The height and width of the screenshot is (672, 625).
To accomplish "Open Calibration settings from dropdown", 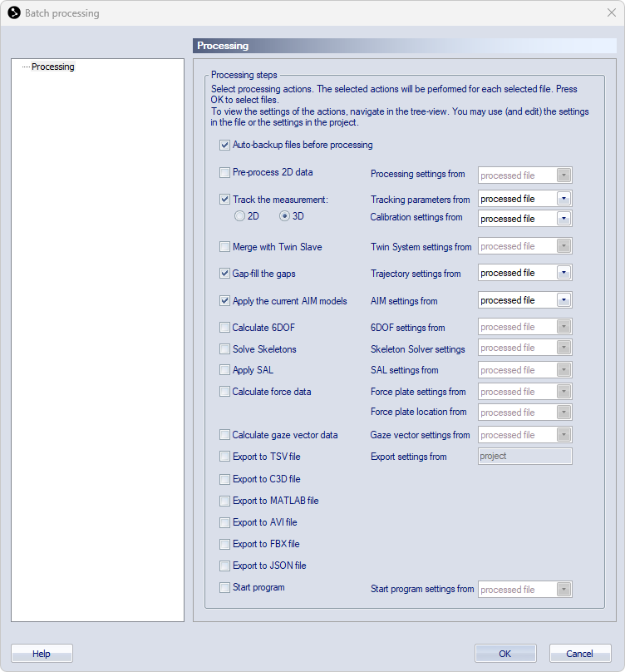I will [x=524, y=219].
